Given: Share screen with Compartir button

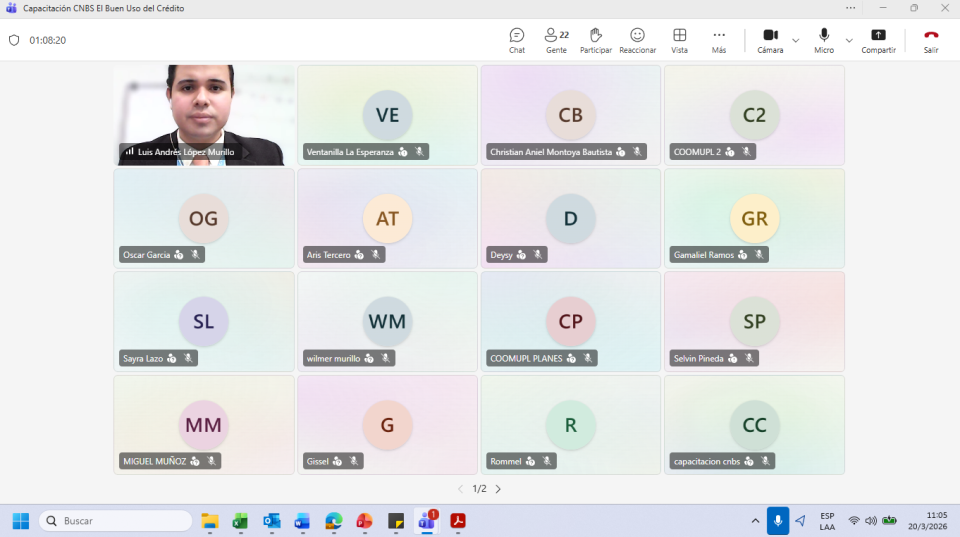Looking at the screenshot, I should (x=878, y=40).
